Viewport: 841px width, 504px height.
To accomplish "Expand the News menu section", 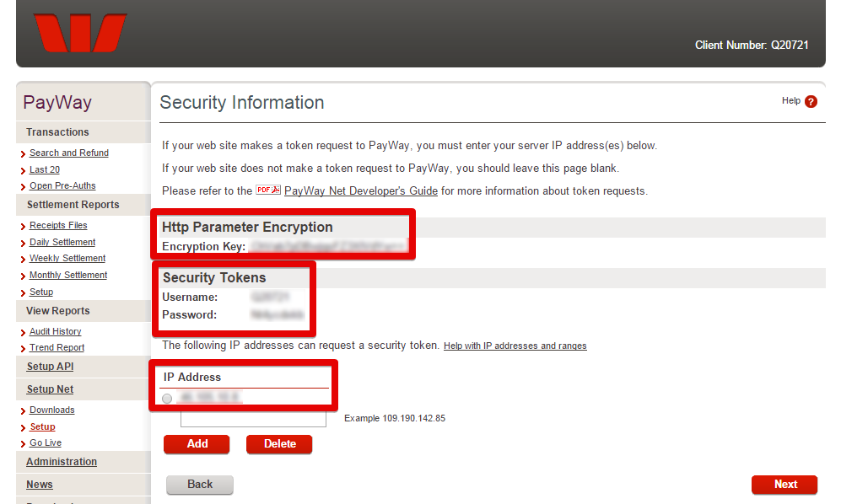I will pos(40,484).
